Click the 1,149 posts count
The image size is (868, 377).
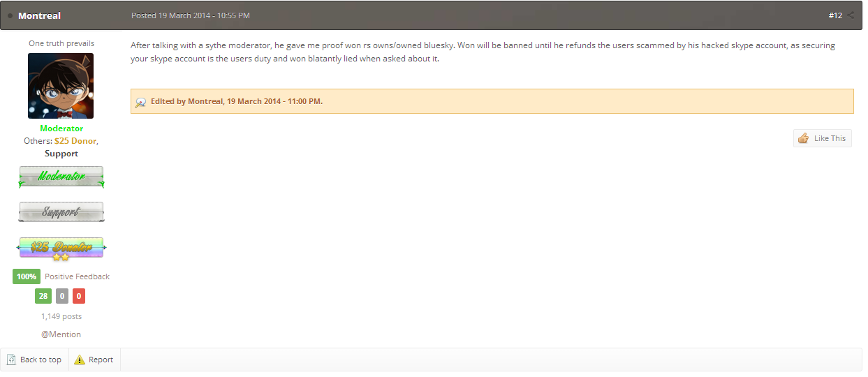61,316
